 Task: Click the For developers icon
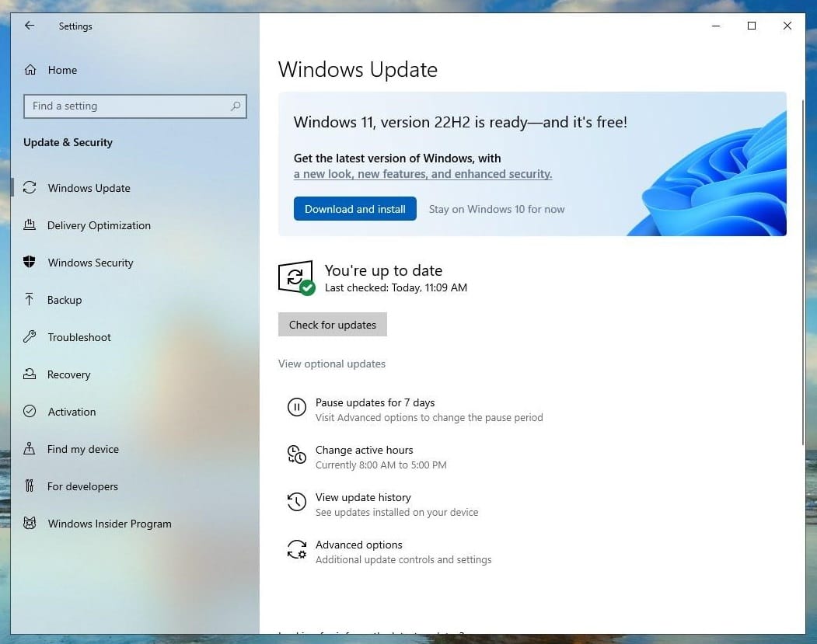[30, 486]
